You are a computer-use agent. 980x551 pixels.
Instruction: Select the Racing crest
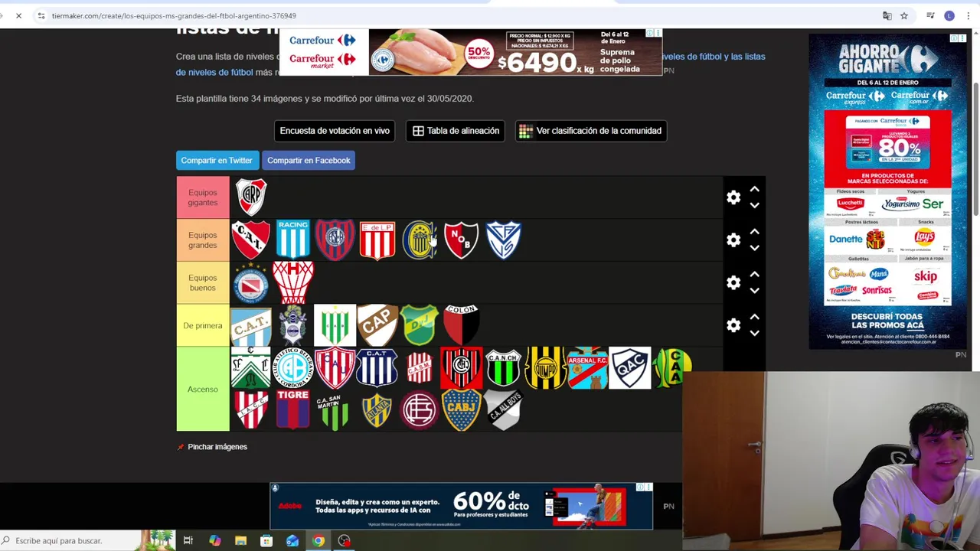pos(292,240)
